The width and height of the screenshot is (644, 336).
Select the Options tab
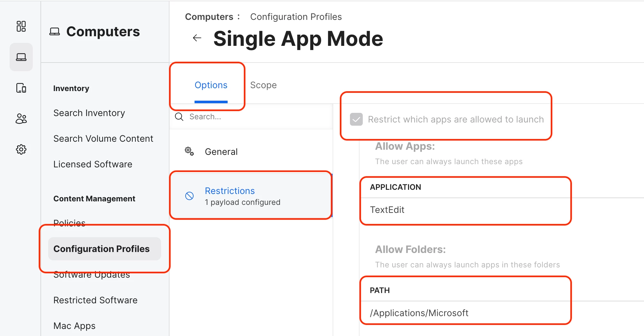pyautogui.click(x=211, y=85)
